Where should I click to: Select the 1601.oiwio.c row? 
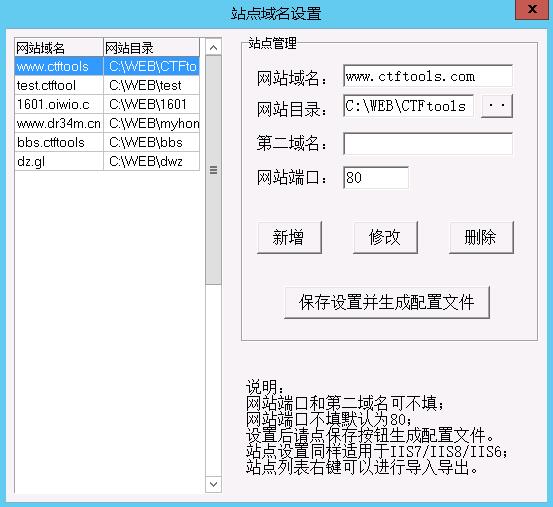pos(107,104)
